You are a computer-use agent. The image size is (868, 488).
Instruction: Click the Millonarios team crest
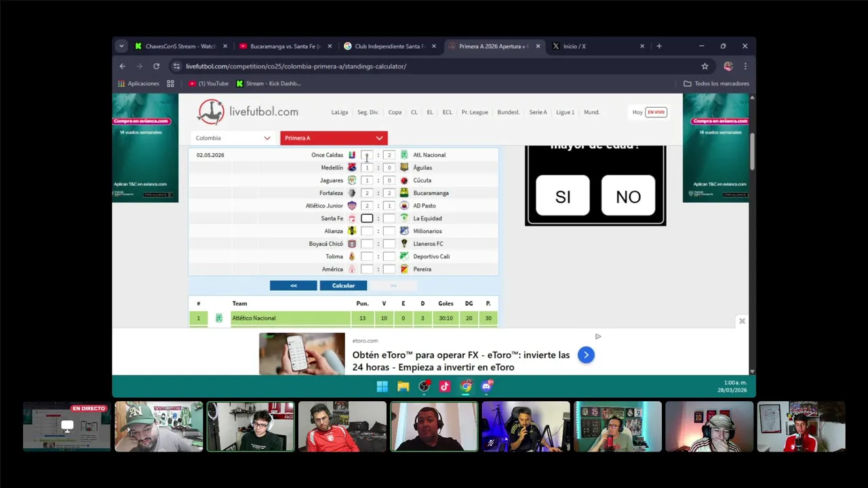pos(404,231)
